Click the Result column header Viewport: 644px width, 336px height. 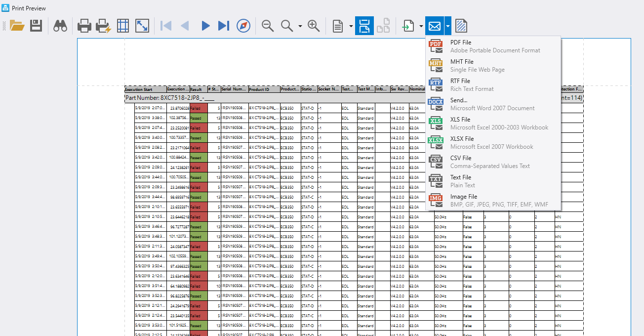pyautogui.click(x=199, y=89)
